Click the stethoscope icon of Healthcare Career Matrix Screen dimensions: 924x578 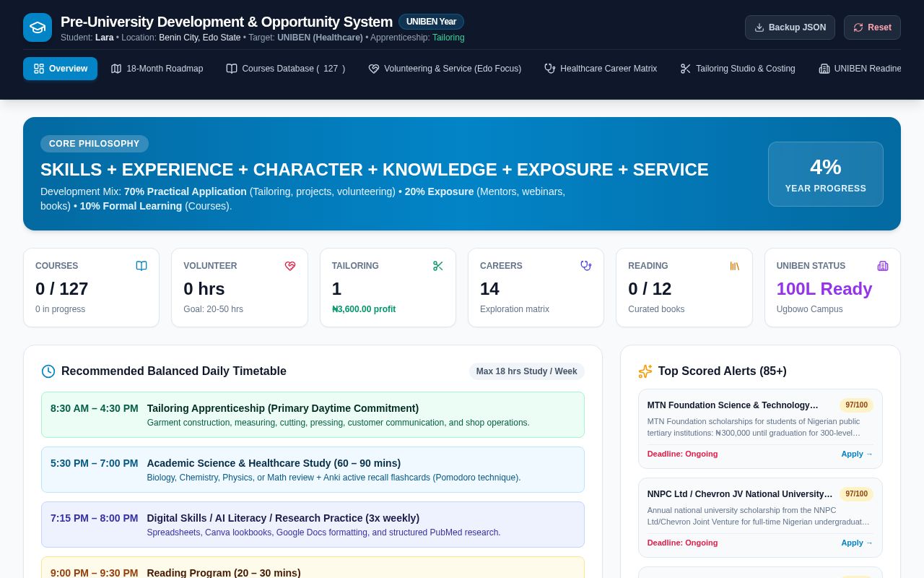[x=550, y=69]
